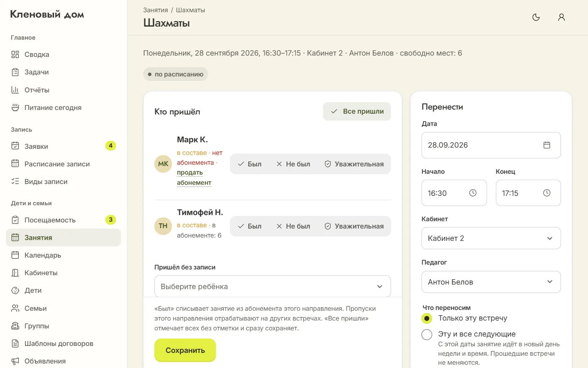The width and height of the screenshot is (588, 368).
Task: Click the Виды записи list icon
Action: coord(15,182)
